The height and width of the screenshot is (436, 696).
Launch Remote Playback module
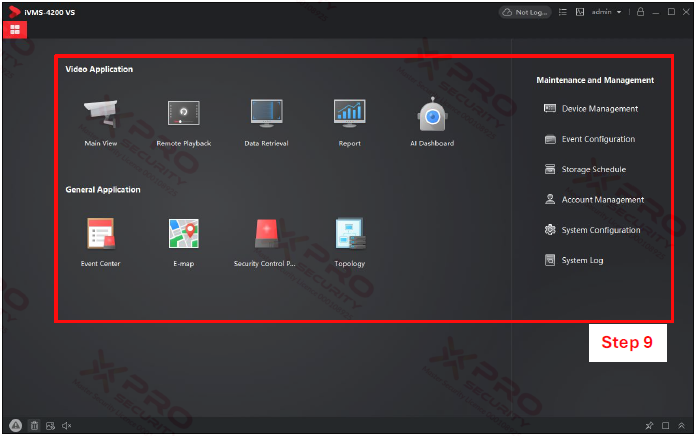[x=183, y=113]
